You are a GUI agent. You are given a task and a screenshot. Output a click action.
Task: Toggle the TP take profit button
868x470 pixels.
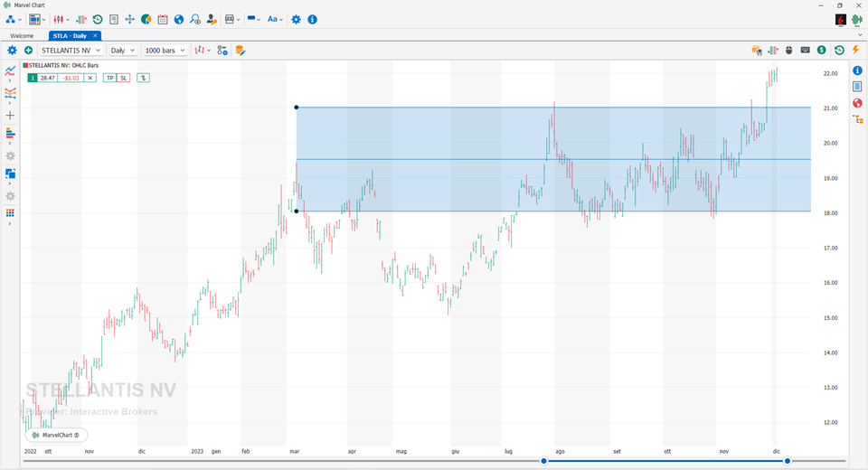click(x=109, y=78)
